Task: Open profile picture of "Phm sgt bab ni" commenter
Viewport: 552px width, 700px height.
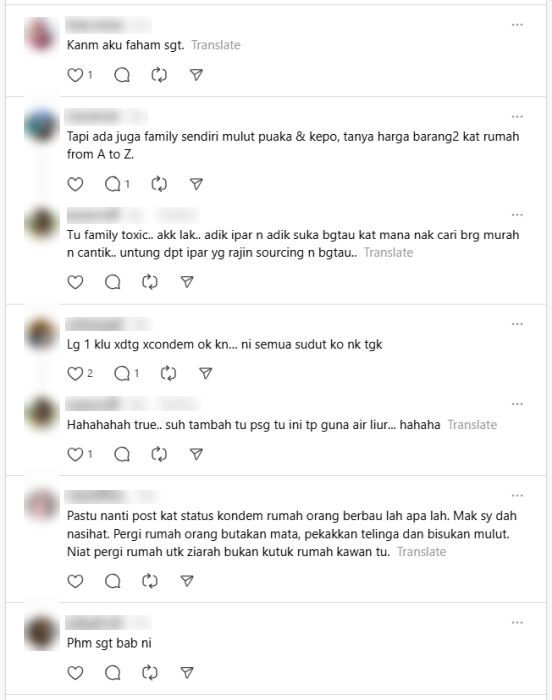Action: 42,633
